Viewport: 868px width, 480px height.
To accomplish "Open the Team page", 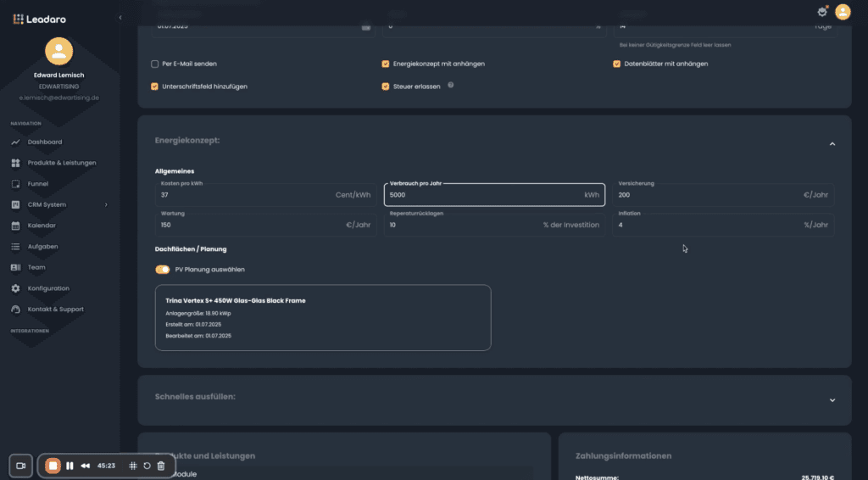I will pos(36,267).
